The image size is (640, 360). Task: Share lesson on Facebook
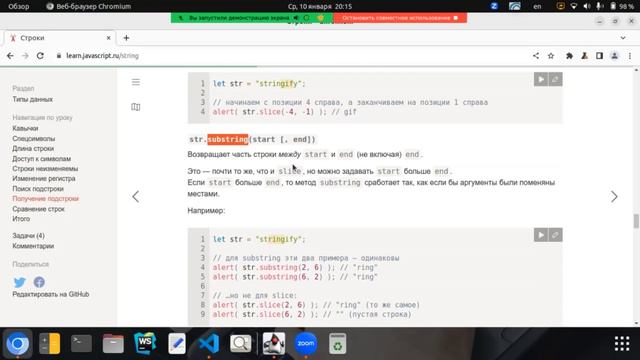point(39,282)
